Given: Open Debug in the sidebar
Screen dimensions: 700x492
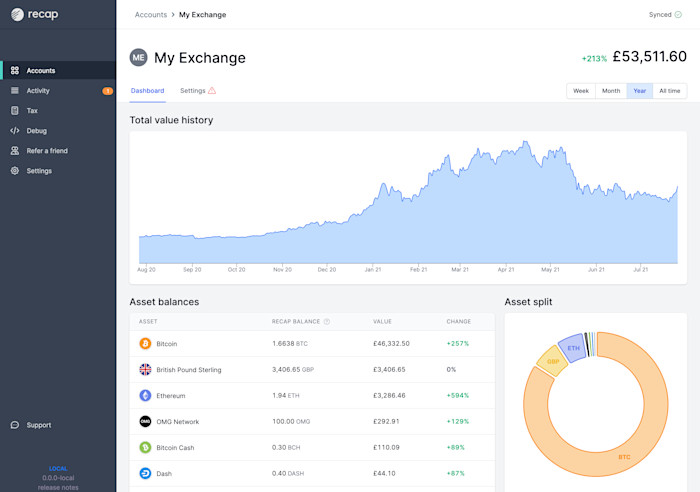Looking at the screenshot, I should [x=58, y=131].
